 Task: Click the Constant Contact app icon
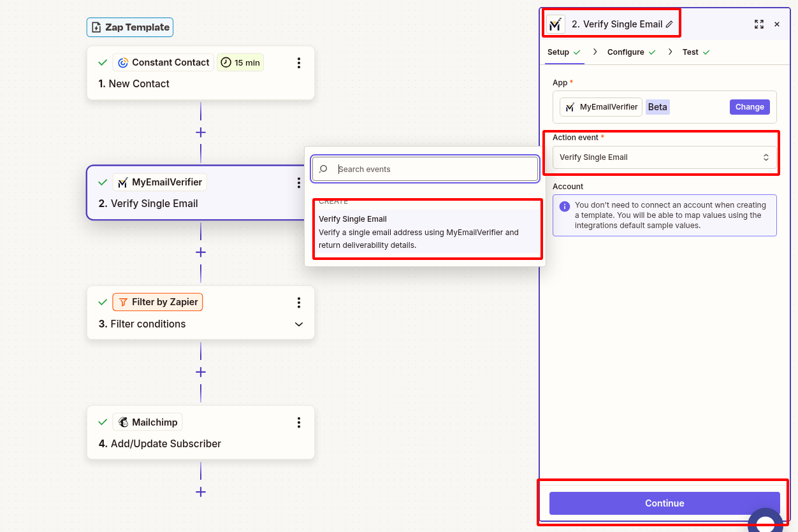[122, 62]
